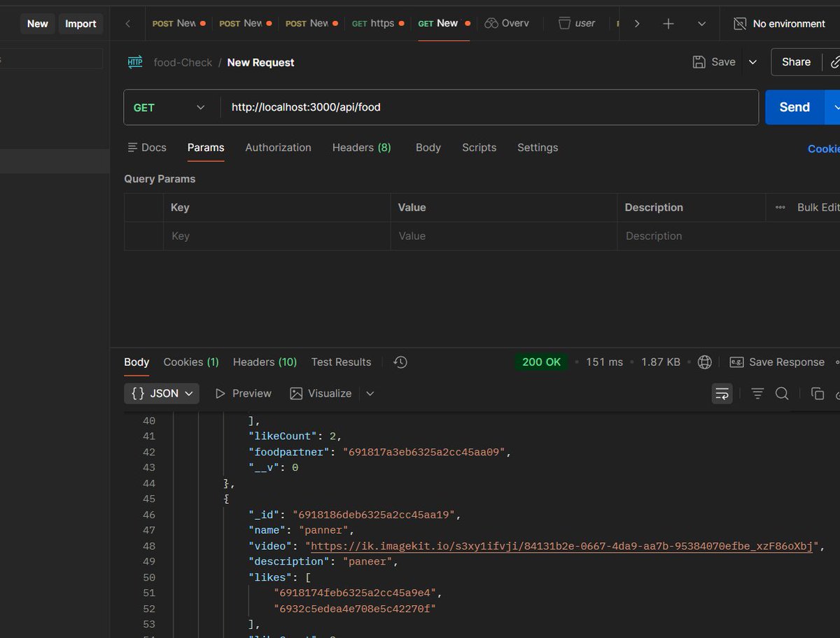Switch to the request Body tab
Screen dimensions: 840x638
(x=428, y=148)
